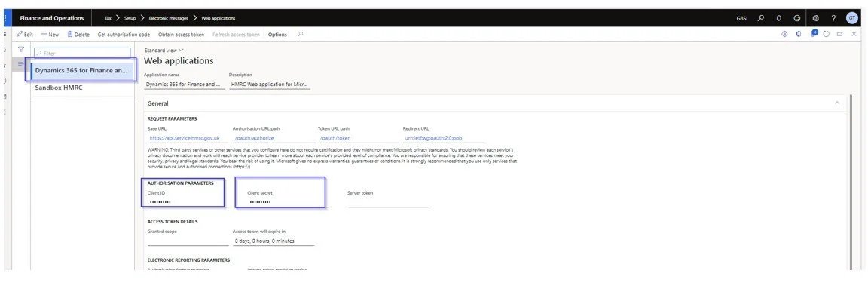Select the Sandbox HMRC list item
The image size is (868, 292).
82,88
